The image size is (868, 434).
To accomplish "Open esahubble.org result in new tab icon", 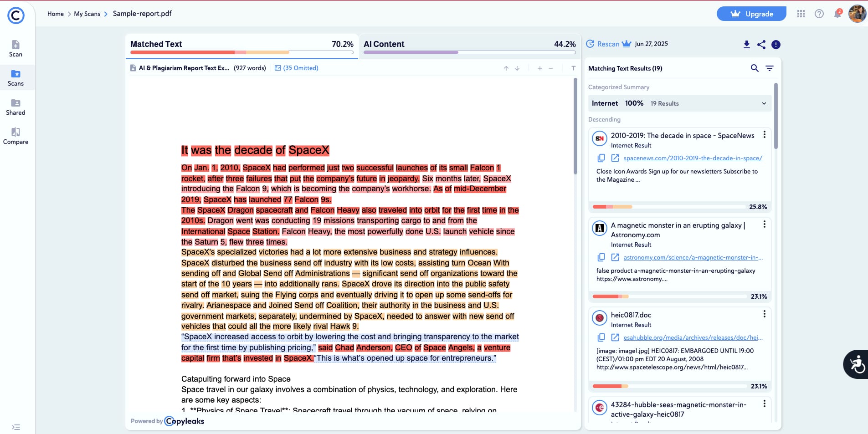I will pos(615,337).
